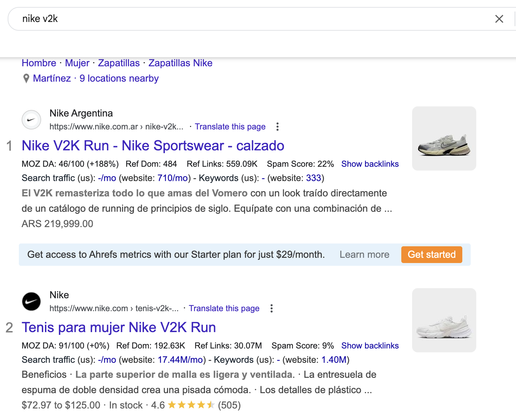Open the Zapatillas sitelink
The width and height of the screenshot is (516, 420).
pyautogui.click(x=119, y=63)
